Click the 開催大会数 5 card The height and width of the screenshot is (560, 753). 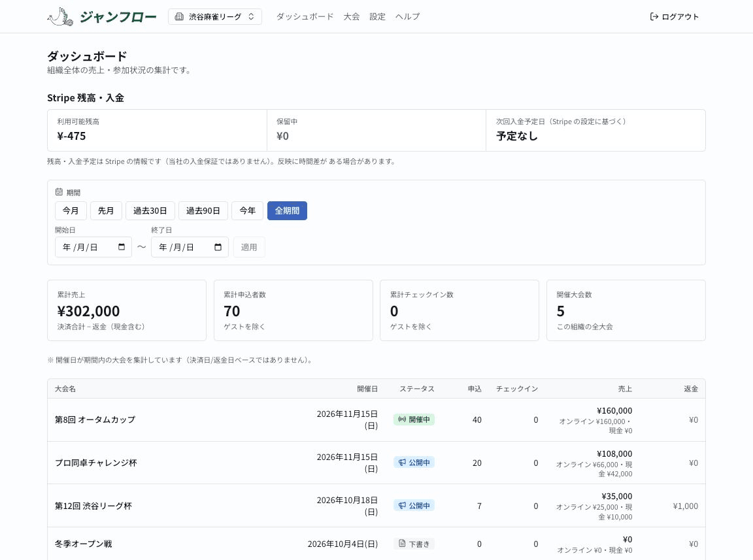pos(626,310)
